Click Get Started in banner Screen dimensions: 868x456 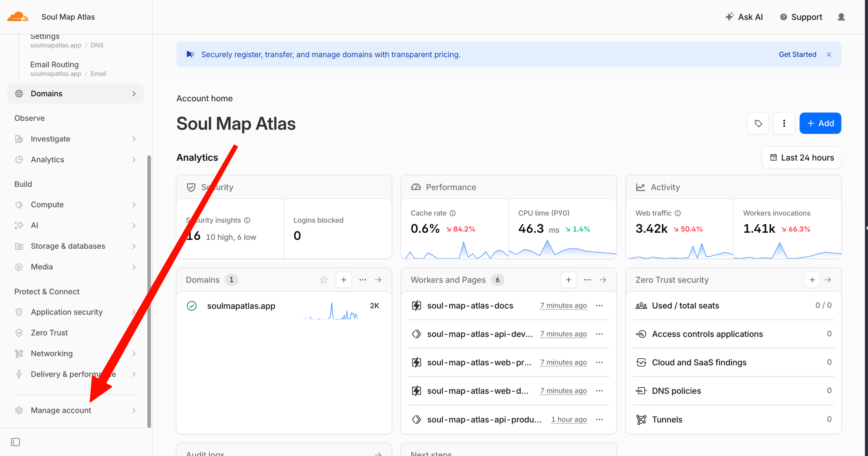797,55
